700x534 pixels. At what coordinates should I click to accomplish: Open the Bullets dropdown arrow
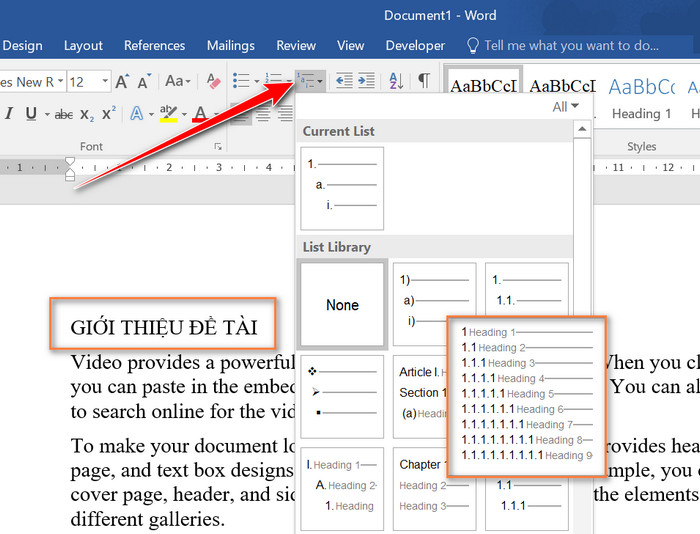tap(257, 81)
